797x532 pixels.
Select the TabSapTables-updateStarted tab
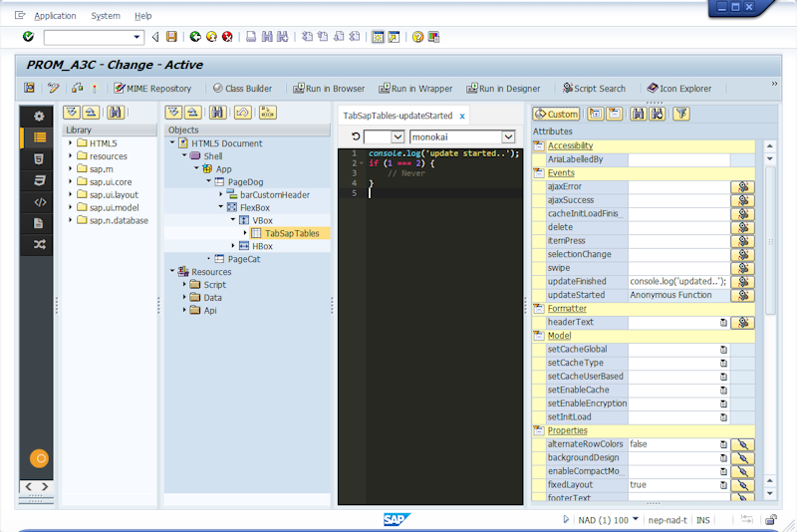click(398, 116)
